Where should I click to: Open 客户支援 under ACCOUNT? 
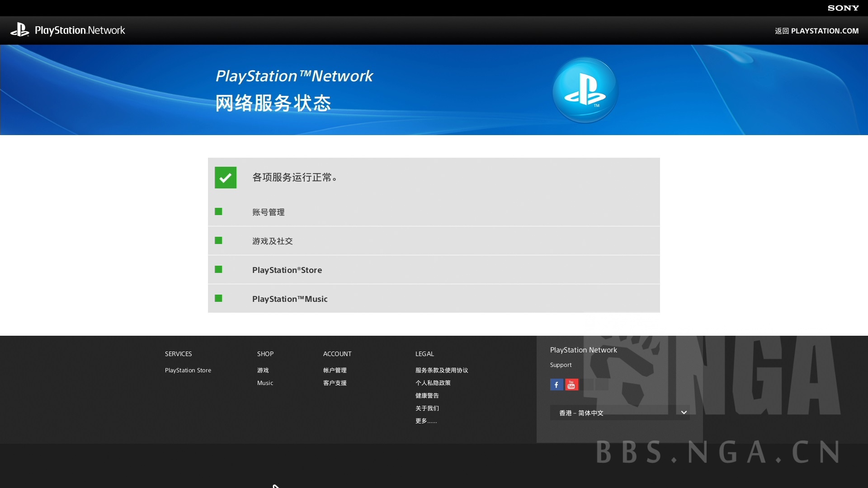click(335, 383)
